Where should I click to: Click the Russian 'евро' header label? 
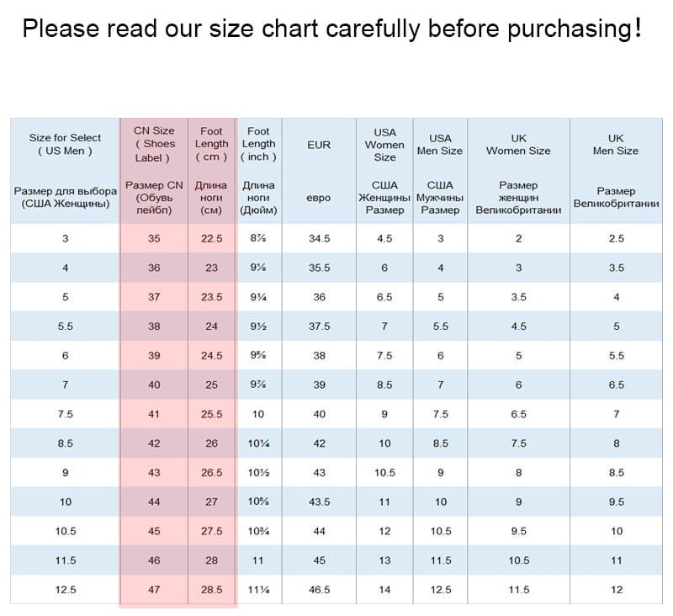319,198
